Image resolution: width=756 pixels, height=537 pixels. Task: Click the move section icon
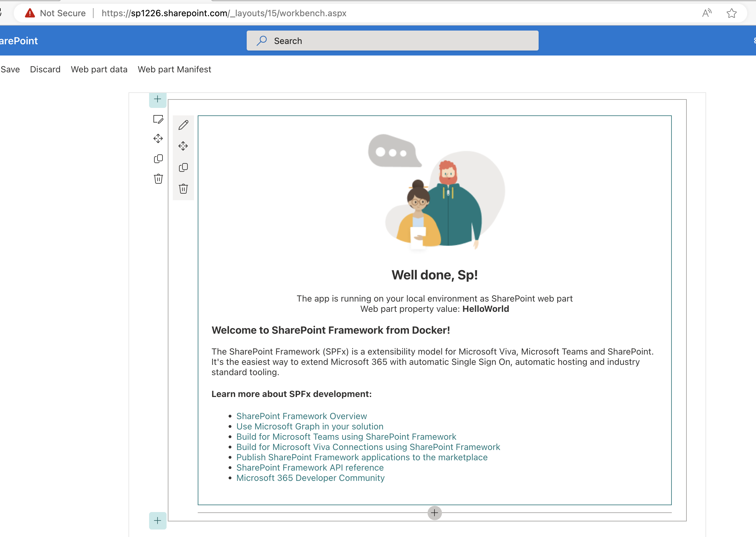pos(158,138)
